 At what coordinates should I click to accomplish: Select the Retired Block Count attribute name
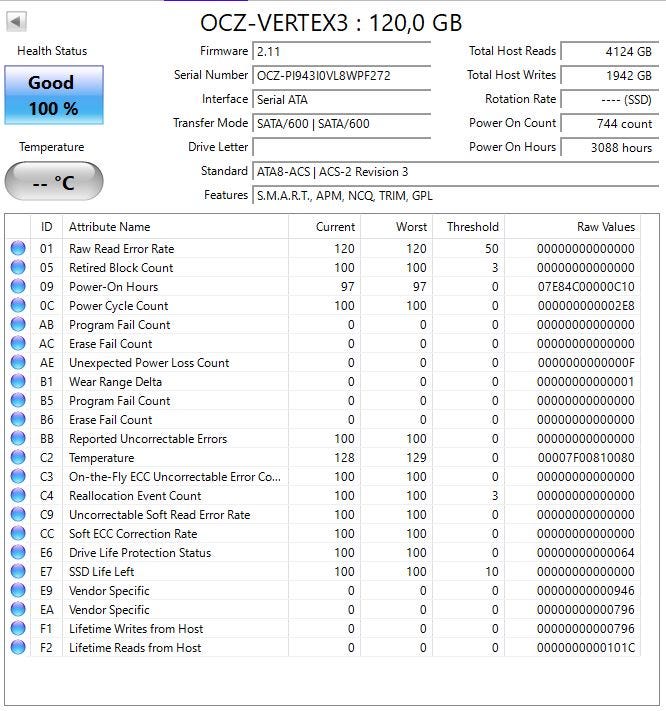click(x=121, y=268)
